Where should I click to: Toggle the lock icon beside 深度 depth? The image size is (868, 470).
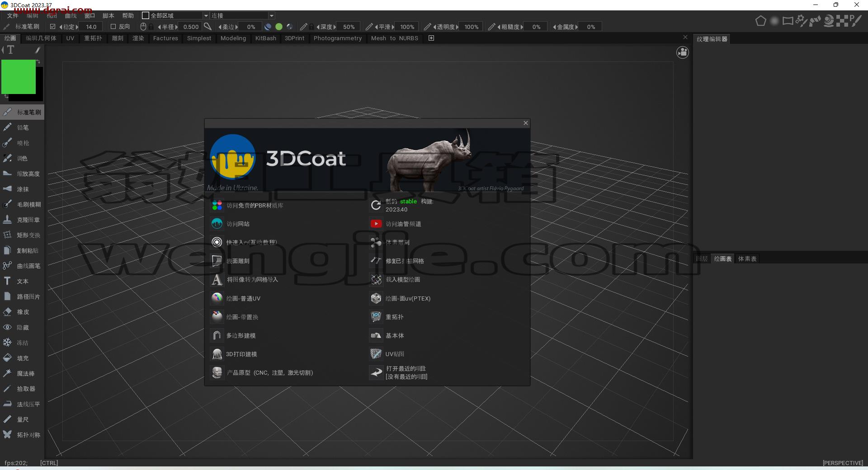[311, 27]
